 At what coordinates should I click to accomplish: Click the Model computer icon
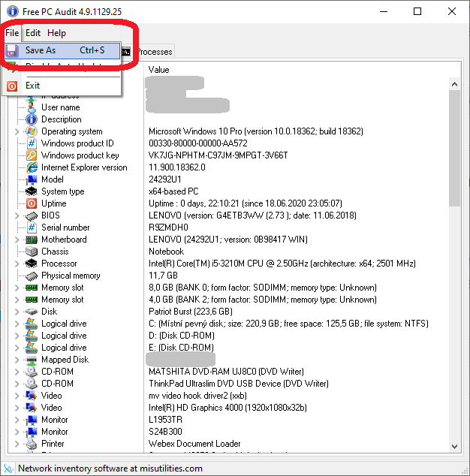[32, 179]
